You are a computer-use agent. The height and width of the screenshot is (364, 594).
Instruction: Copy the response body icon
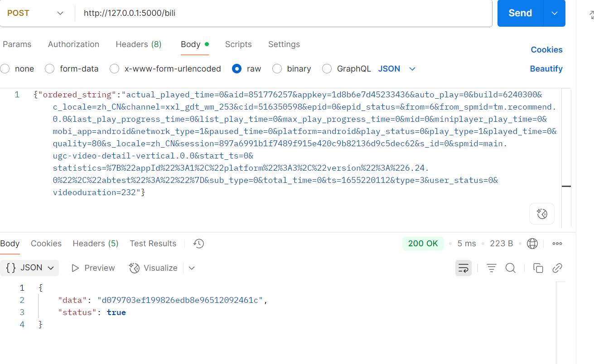(x=538, y=268)
